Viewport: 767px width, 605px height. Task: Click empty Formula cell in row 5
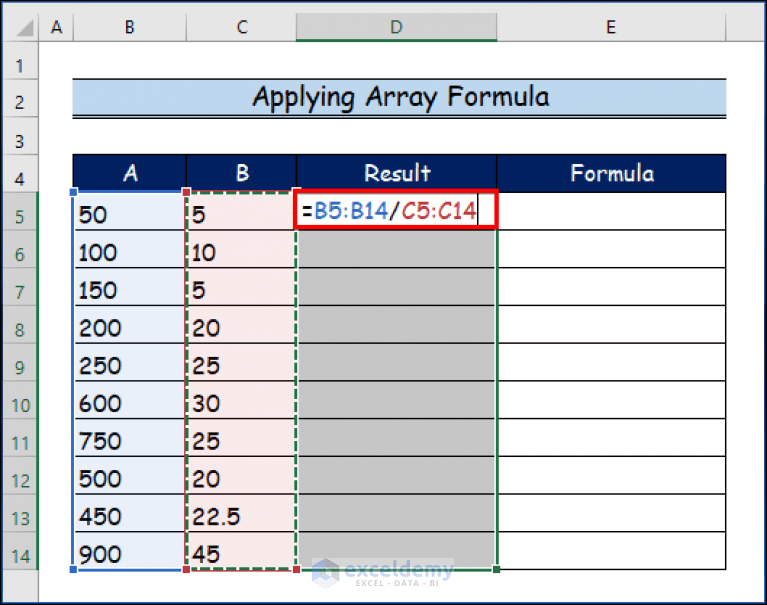click(x=611, y=211)
